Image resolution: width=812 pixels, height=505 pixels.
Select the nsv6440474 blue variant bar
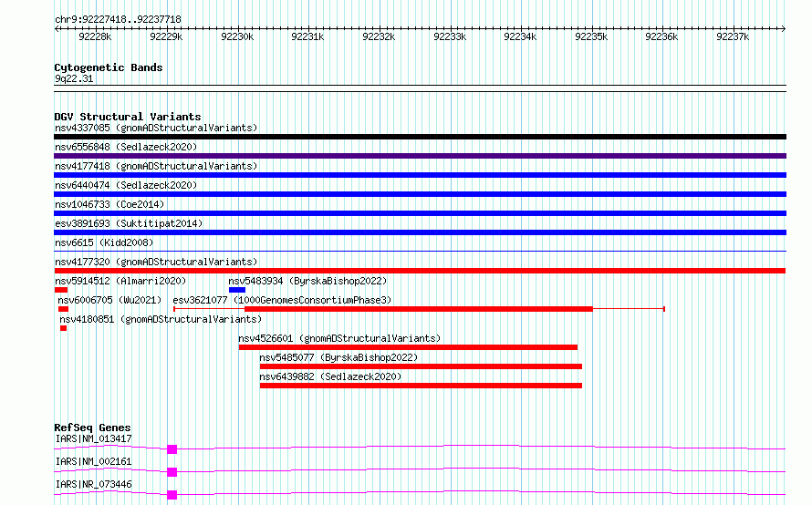pyautogui.click(x=420, y=194)
